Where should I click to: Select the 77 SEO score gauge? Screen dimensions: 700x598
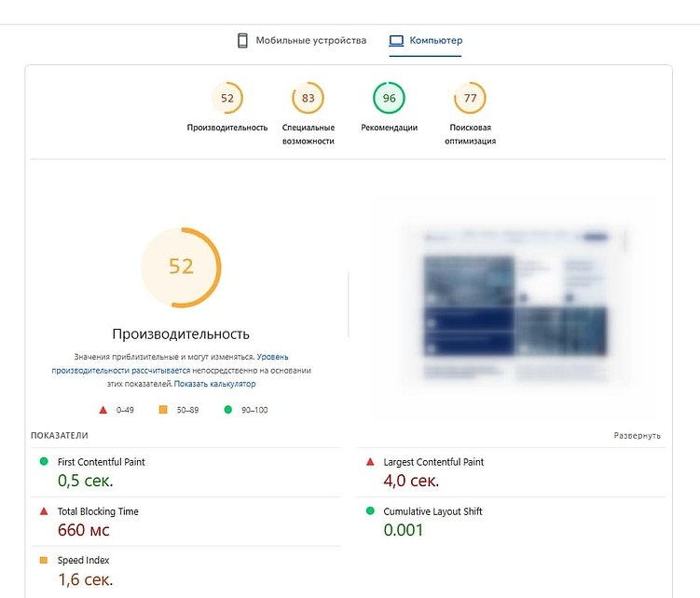point(470,98)
